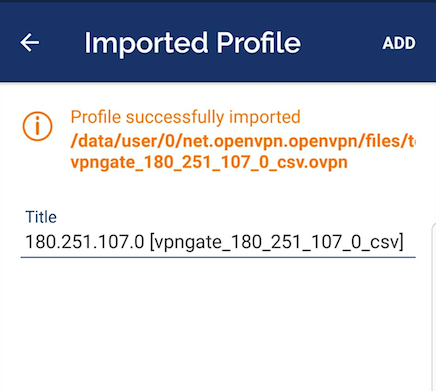The width and height of the screenshot is (436, 391).
Task: Tap the word 'Profile' in the header
Action: (x=259, y=43)
